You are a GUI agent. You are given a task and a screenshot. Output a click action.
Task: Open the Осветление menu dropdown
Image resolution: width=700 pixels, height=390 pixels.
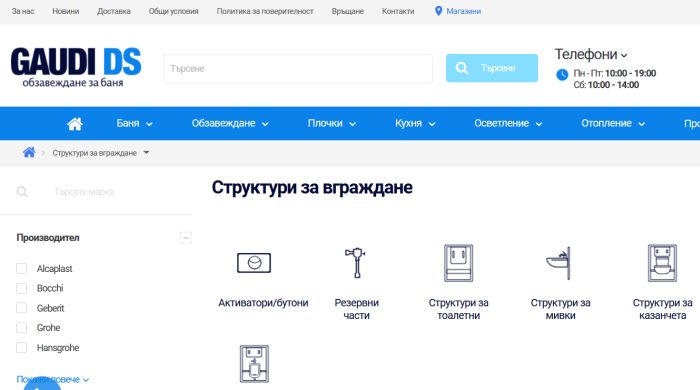508,123
